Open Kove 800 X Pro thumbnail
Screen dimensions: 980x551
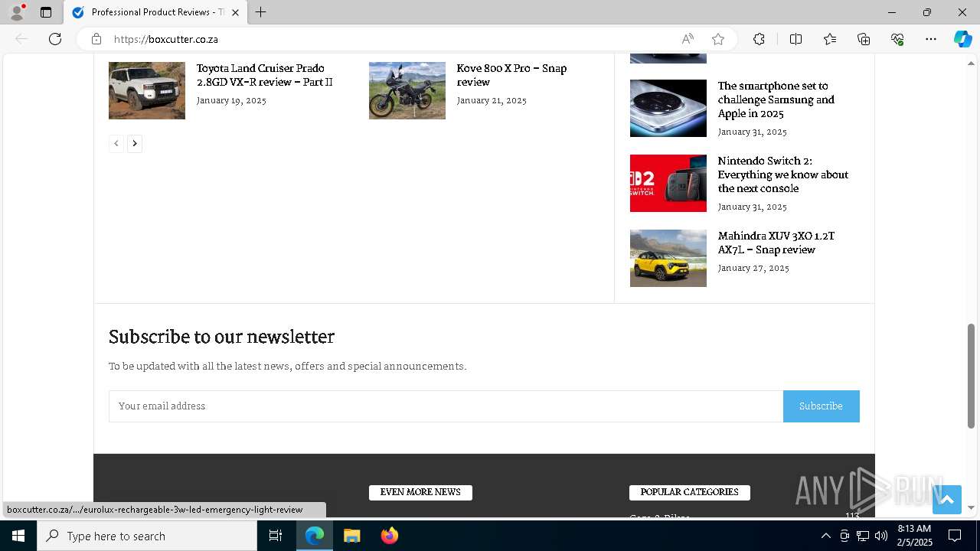[x=407, y=90]
